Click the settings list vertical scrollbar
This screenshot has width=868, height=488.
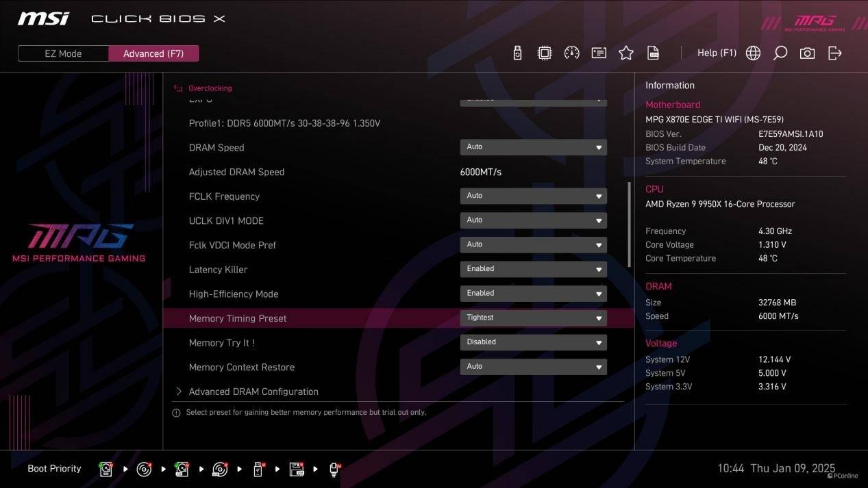coord(629,224)
